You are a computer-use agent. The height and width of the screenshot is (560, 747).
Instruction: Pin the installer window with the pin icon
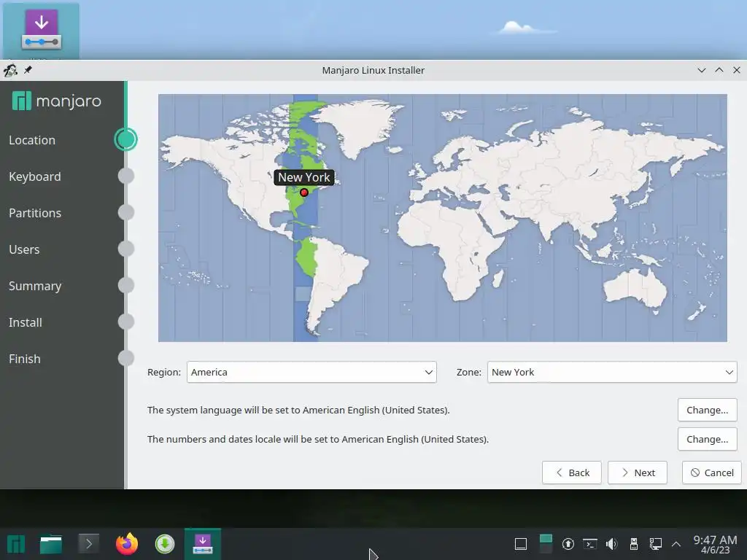[28, 70]
